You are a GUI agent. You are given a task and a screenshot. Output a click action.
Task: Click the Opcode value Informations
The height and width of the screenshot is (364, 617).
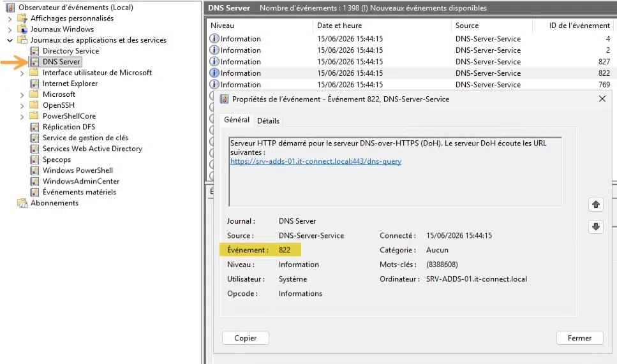coord(301,294)
